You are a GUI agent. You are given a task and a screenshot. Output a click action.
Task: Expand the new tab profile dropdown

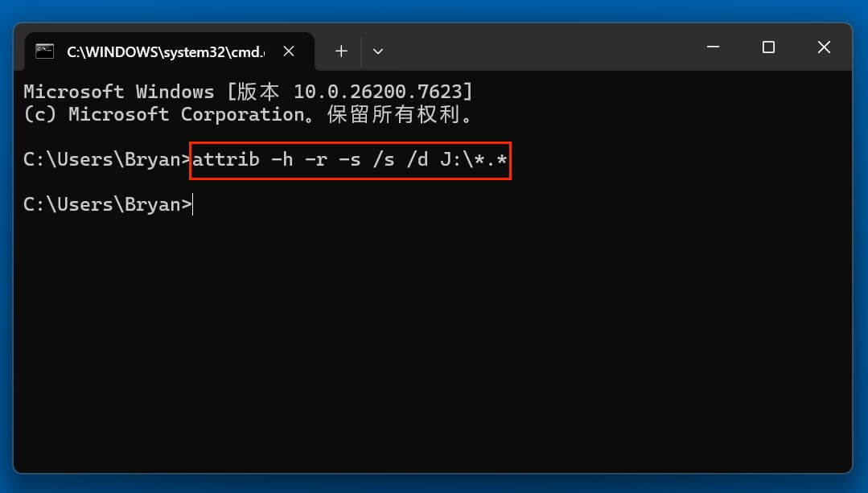click(x=378, y=51)
